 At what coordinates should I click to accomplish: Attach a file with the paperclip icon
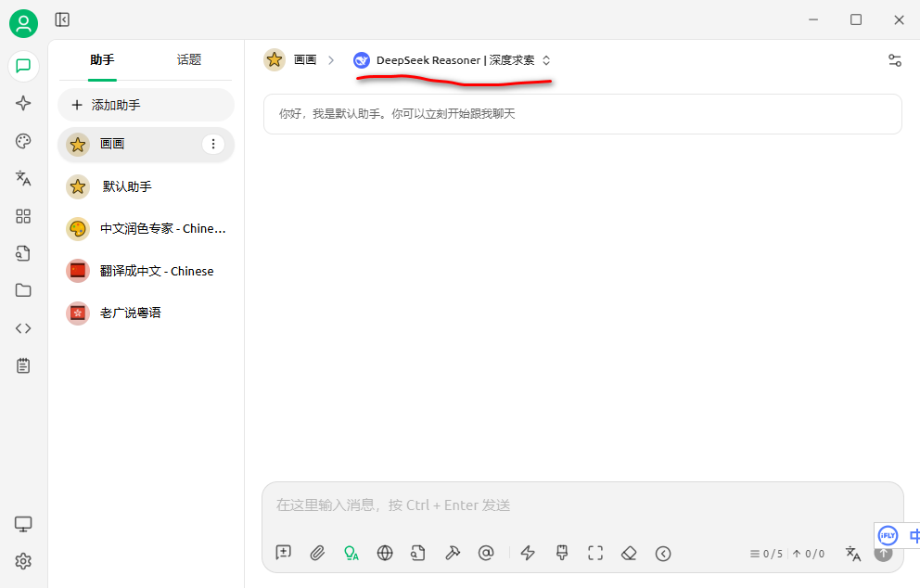(317, 553)
